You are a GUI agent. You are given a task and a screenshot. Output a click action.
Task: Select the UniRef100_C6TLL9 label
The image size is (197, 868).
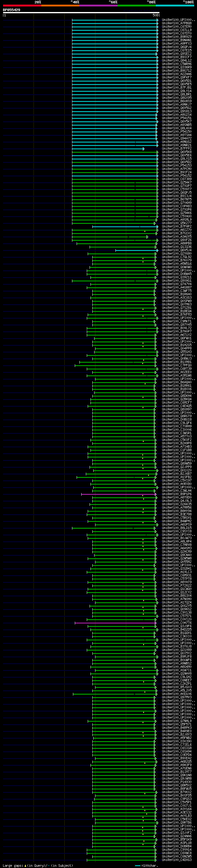tap(177, 30)
